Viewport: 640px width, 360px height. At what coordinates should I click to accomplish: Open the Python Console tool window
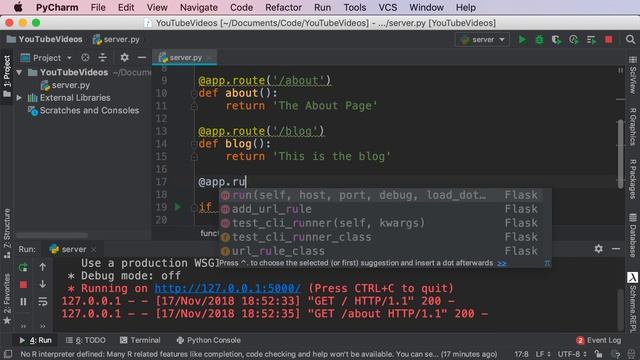pyautogui.click(x=209, y=340)
